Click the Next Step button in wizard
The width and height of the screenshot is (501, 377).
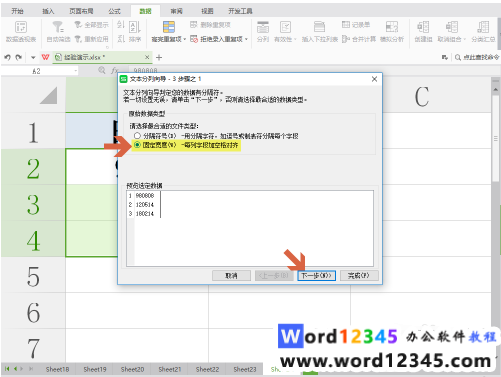316,276
